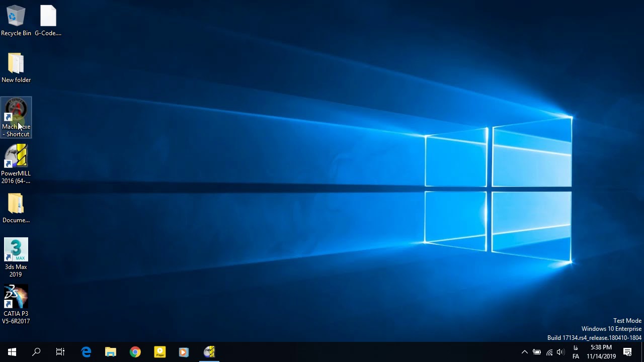Open the clock showing 5:38 PM
The height and width of the screenshot is (362, 644).
point(601,352)
